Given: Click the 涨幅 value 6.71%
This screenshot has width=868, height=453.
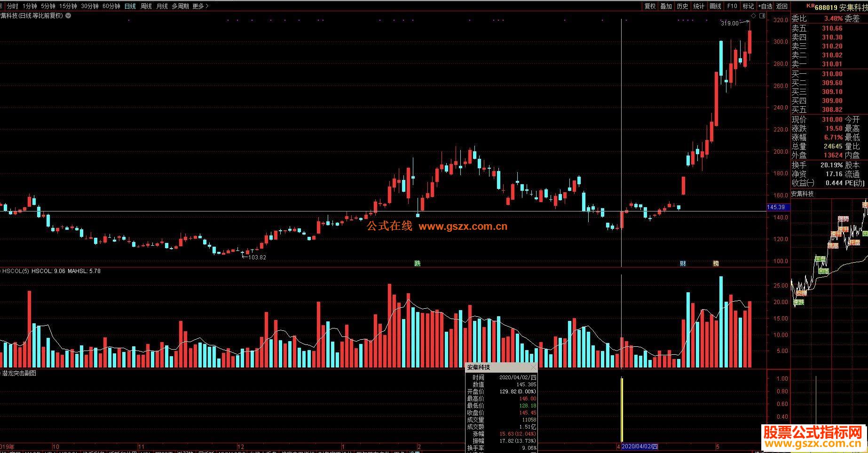Looking at the screenshot, I should coord(833,137).
